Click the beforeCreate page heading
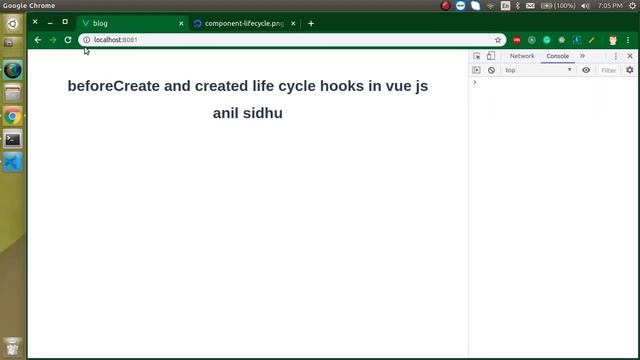 pyautogui.click(x=248, y=86)
